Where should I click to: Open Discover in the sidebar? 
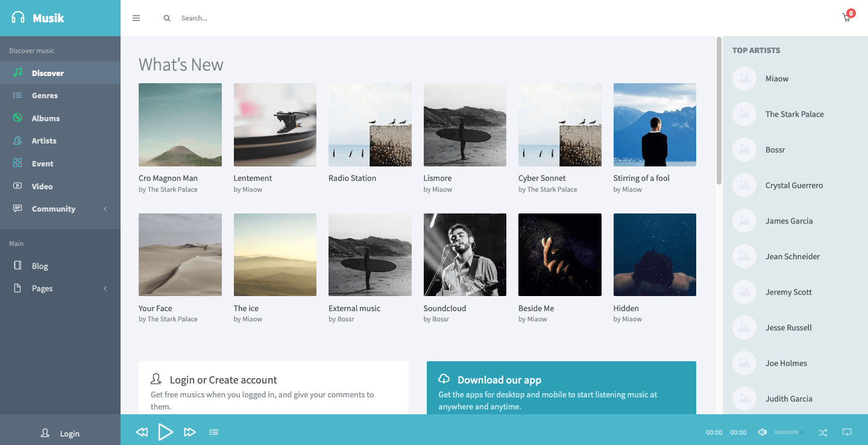(x=60, y=73)
